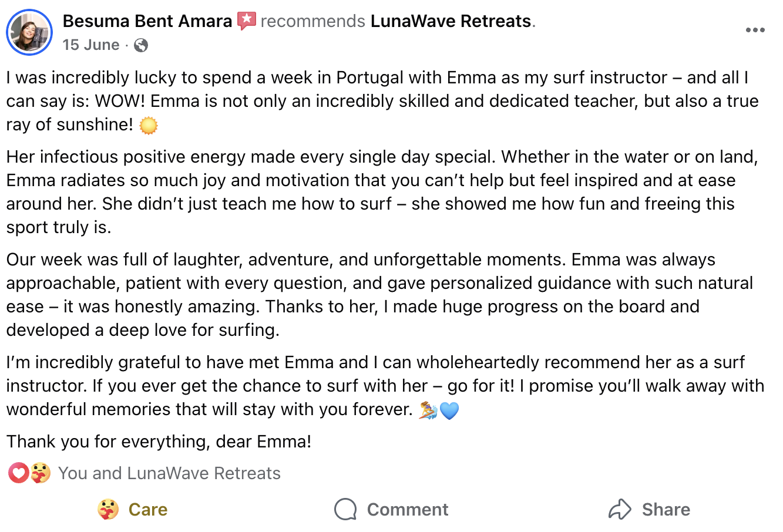Image resolution: width=783 pixels, height=532 pixels.
Task: Open Besuma Bent Amara's profile picture
Action: [x=29, y=32]
